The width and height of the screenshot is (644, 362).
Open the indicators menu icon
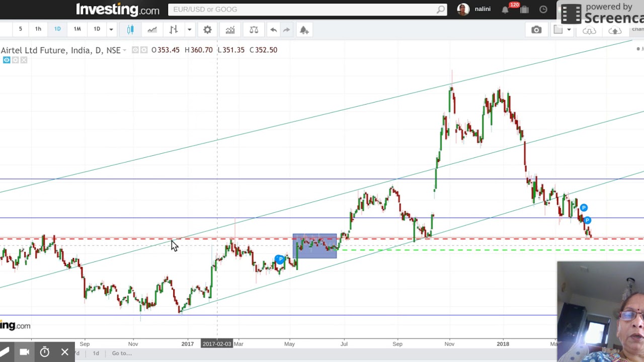click(230, 30)
